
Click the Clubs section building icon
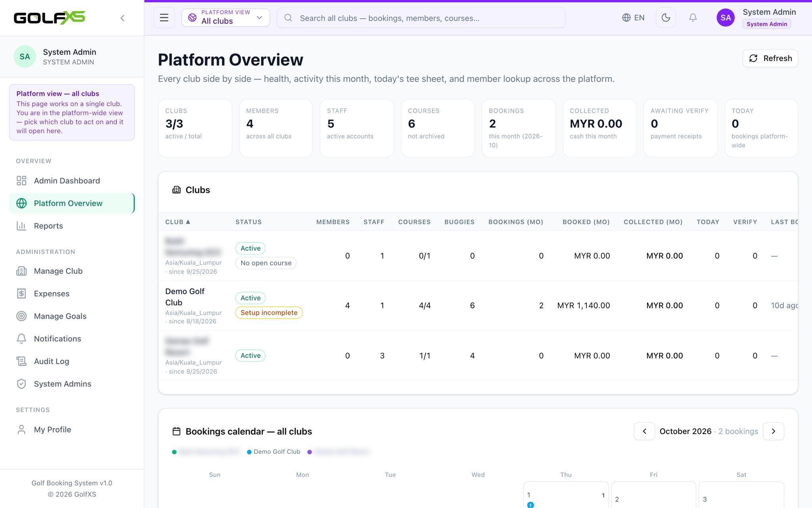(x=176, y=190)
